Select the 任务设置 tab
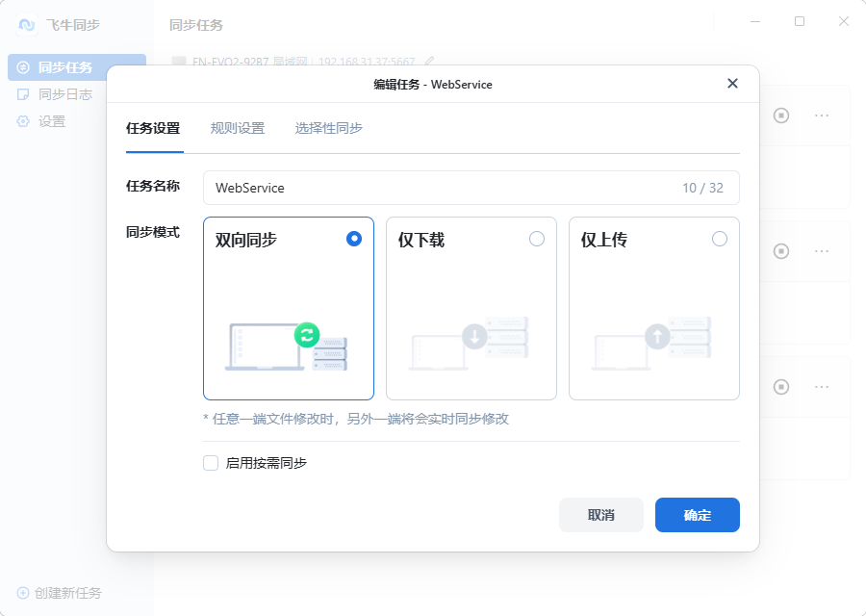The height and width of the screenshot is (616, 866). tap(153, 128)
